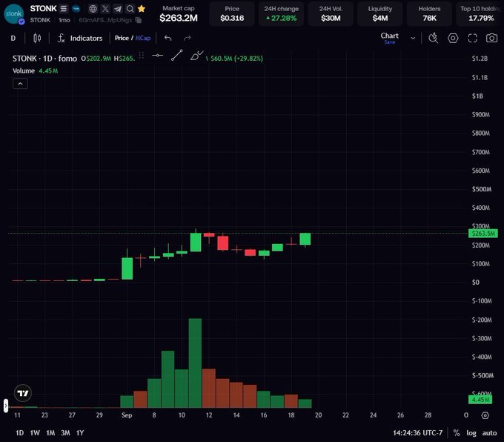Switch chart display to Price
Viewport: 504px width, 442px height.
(x=122, y=38)
